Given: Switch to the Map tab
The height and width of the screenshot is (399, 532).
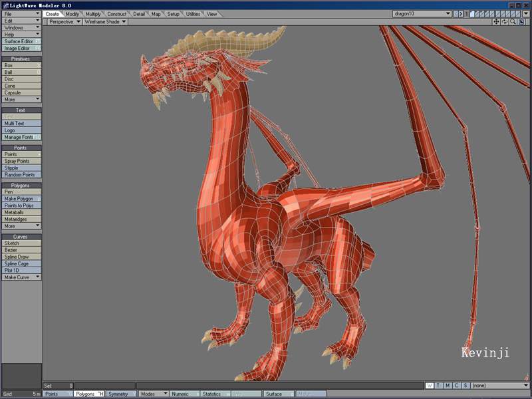Looking at the screenshot, I should 156,14.
